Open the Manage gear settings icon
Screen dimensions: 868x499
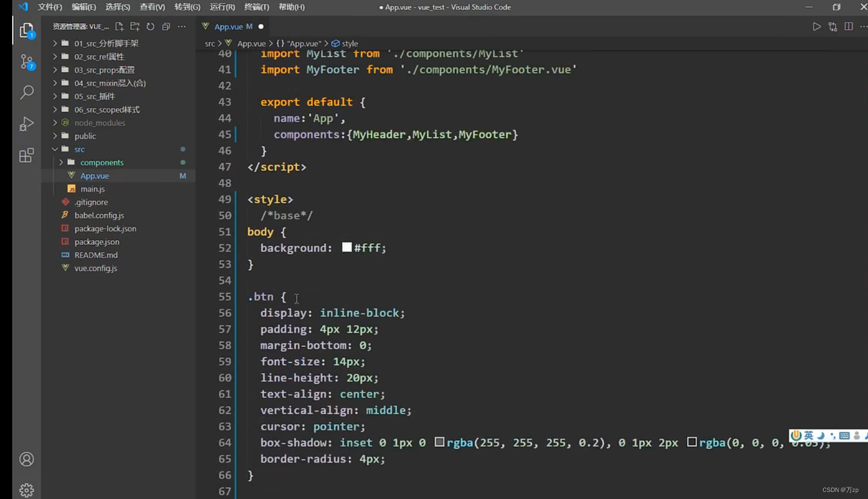point(27,490)
